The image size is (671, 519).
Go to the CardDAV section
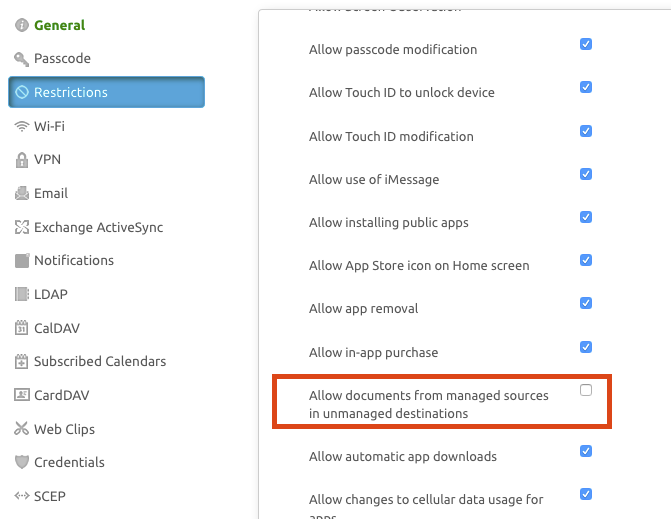pos(62,395)
